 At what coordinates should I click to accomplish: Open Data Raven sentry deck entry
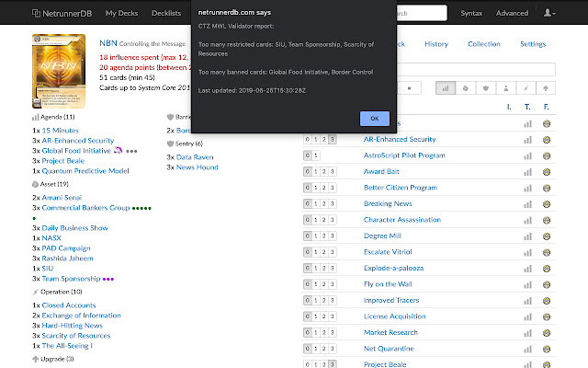tap(195, 157)
